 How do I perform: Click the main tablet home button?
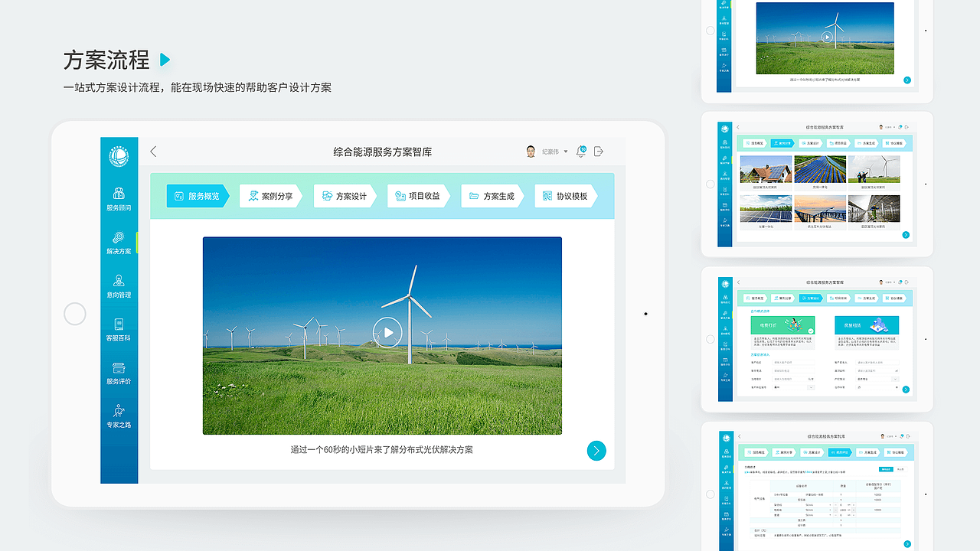[75, 314]
